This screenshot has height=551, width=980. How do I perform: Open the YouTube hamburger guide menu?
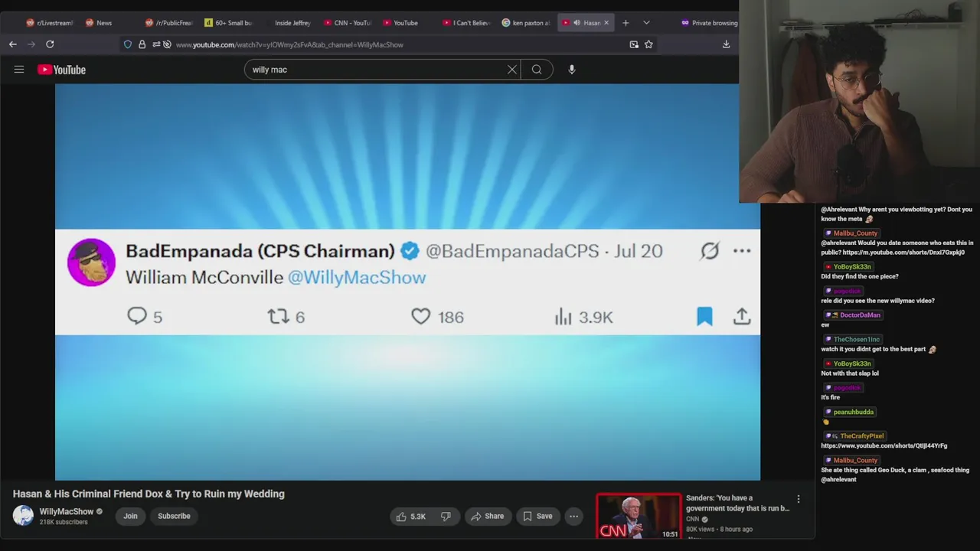[19, 70]
